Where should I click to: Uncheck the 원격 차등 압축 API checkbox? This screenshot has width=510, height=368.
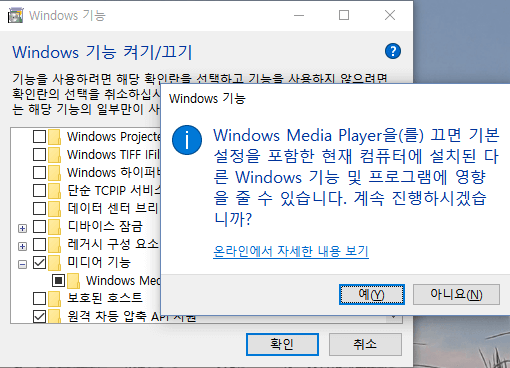pos(39,316)
